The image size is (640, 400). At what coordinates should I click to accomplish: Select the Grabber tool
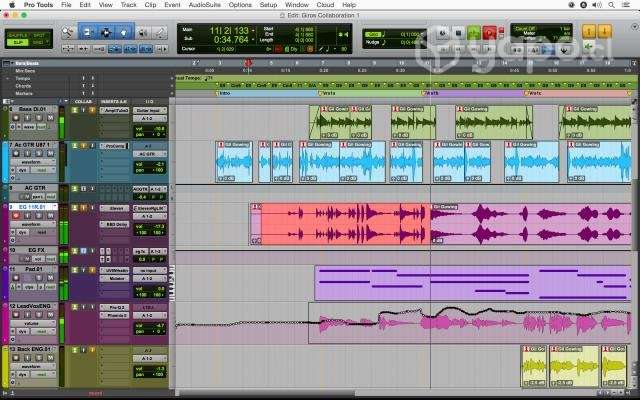(x=124, y=32)
